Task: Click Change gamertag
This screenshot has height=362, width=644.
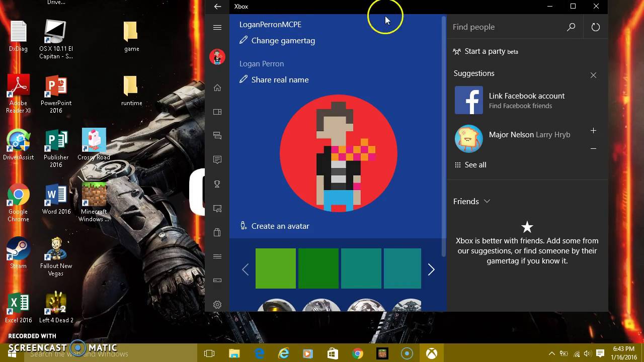Action: (277, 41)
